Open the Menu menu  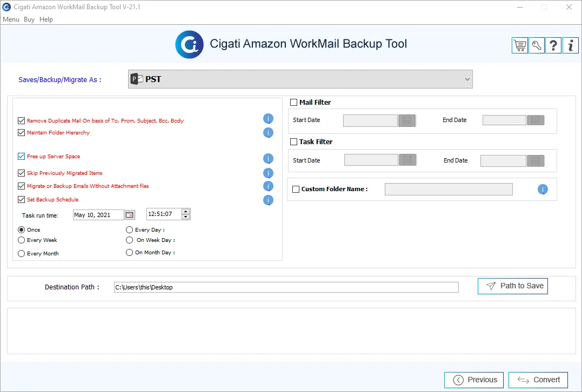coord(11,19)
